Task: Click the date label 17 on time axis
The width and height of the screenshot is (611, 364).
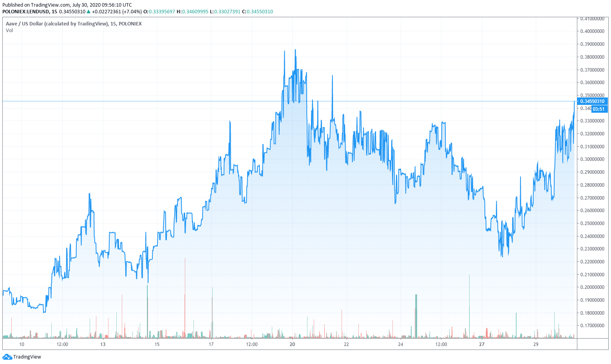Action: [x=211, y=344]
